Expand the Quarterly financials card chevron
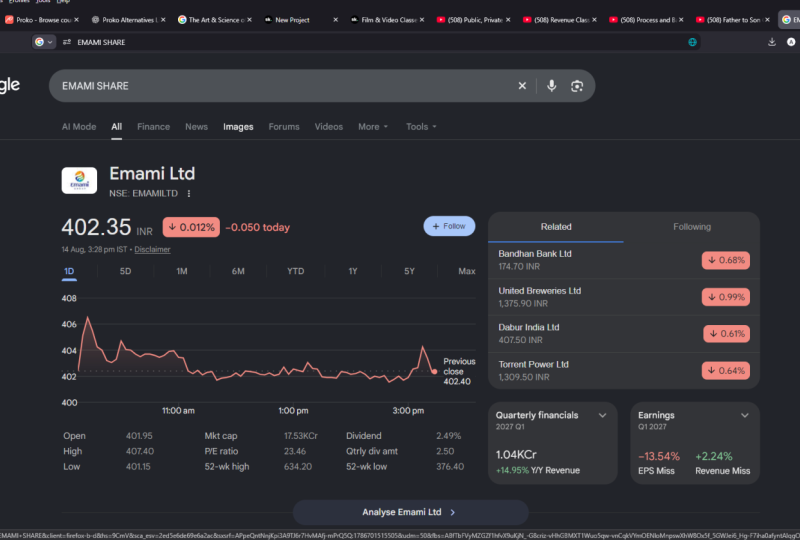 point(603,415)
